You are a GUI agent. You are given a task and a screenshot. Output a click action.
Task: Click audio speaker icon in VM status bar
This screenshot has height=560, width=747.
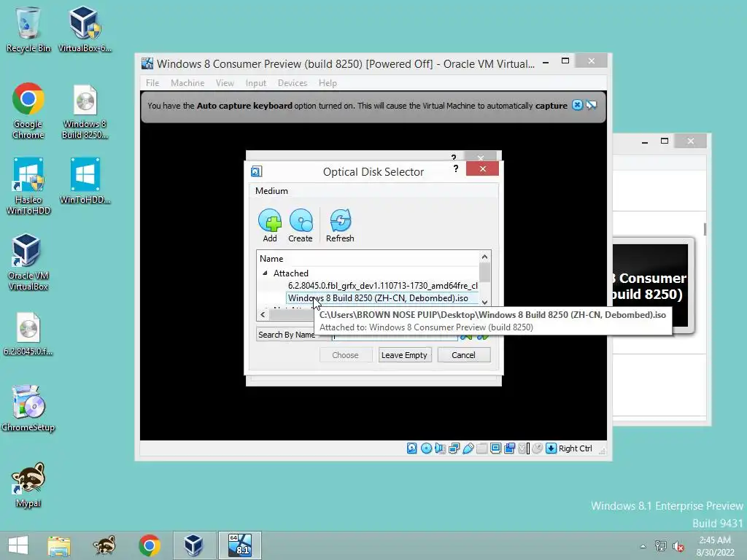coord(440,448)
